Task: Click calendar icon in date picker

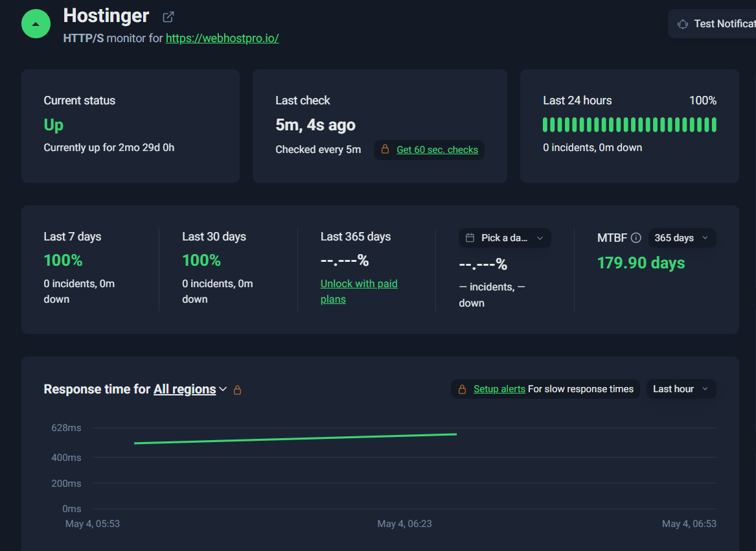Action: [x=470, y=237]
